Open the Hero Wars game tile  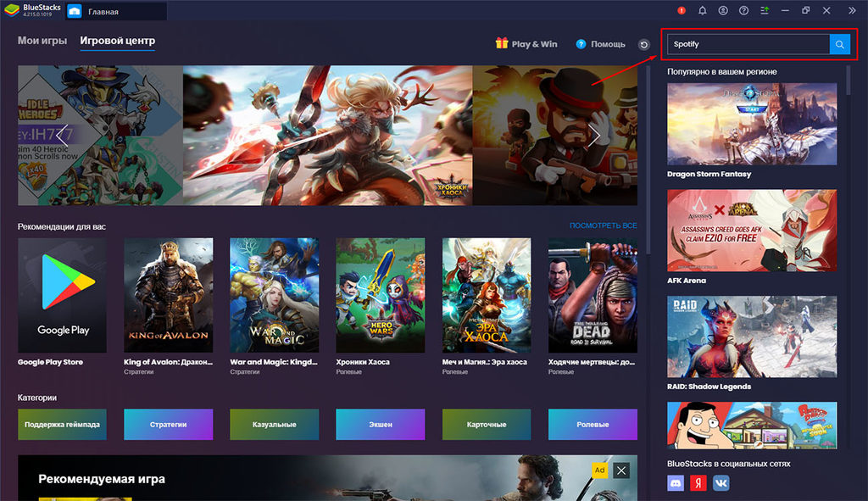click(x=381, y=295)
